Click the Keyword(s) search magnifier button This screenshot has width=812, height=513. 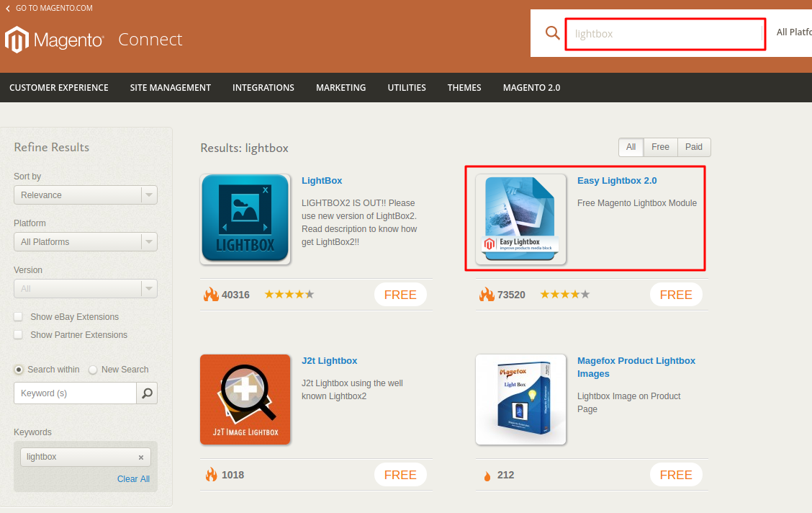147,393
